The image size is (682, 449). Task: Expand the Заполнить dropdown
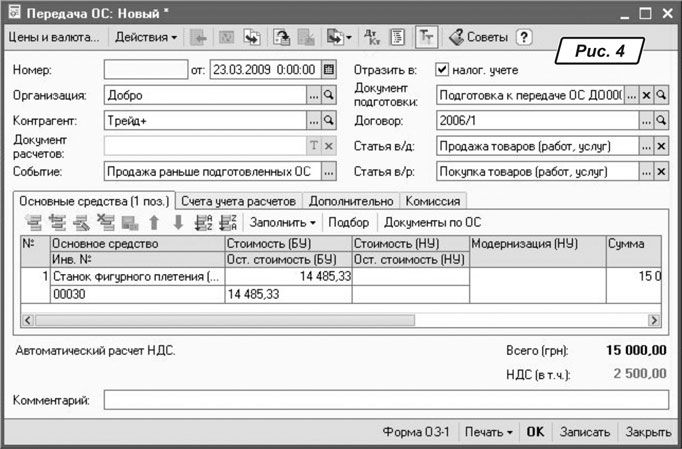tap(282, 222)
